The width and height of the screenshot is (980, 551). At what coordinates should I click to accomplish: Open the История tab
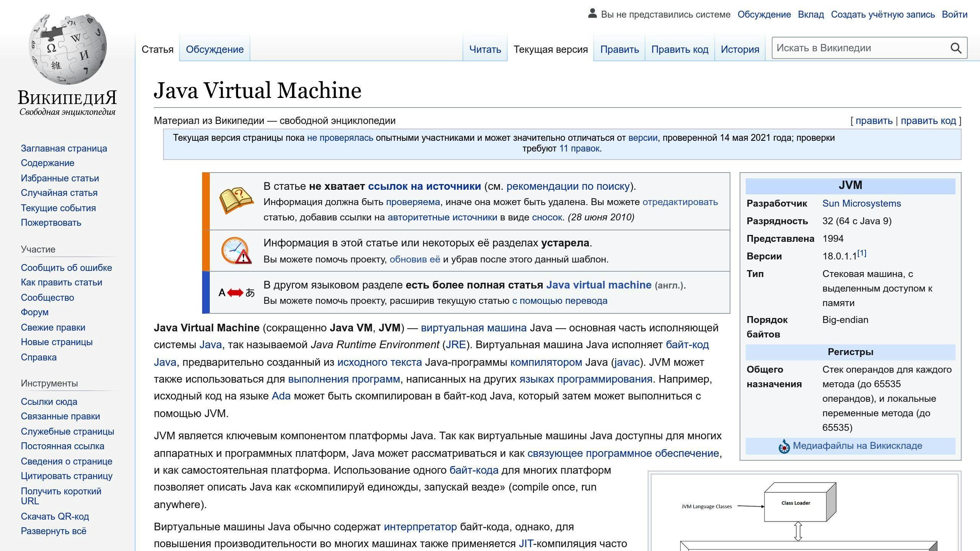[740, 49]
